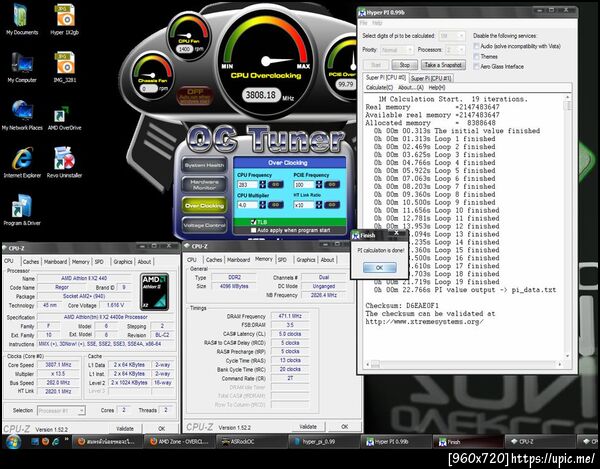Image resolution: width=600 pixels, height=469 pixels.
Task: Click the Windows Start orb
Action: pos(13,442)
